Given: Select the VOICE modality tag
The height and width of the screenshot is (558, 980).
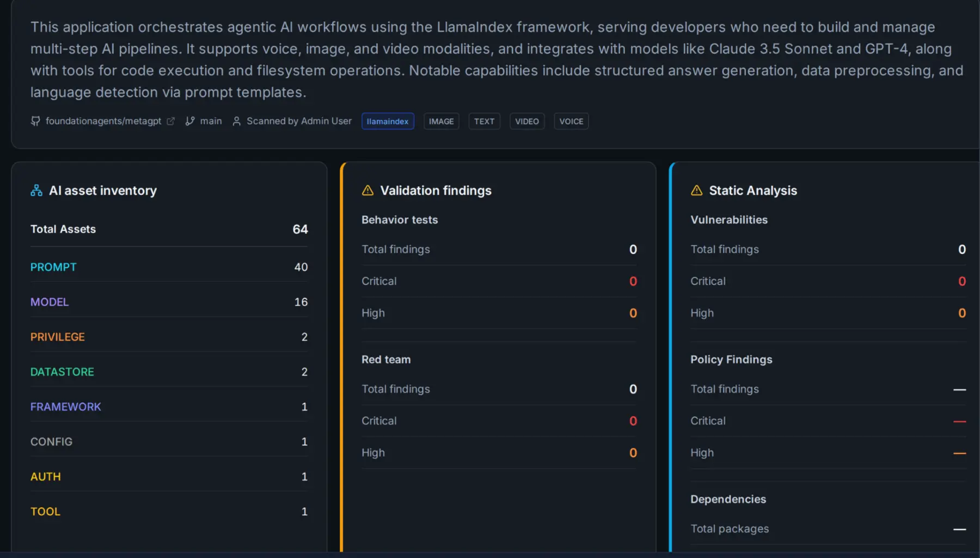Looking at the screenshot, I should coord(571,121).
